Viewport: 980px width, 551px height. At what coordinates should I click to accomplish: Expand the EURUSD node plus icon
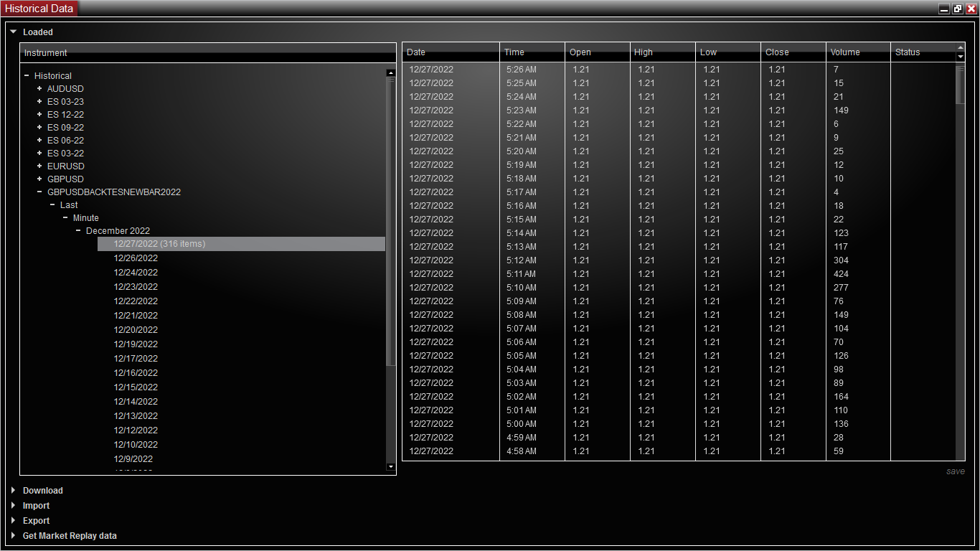(x=40, y=166)
